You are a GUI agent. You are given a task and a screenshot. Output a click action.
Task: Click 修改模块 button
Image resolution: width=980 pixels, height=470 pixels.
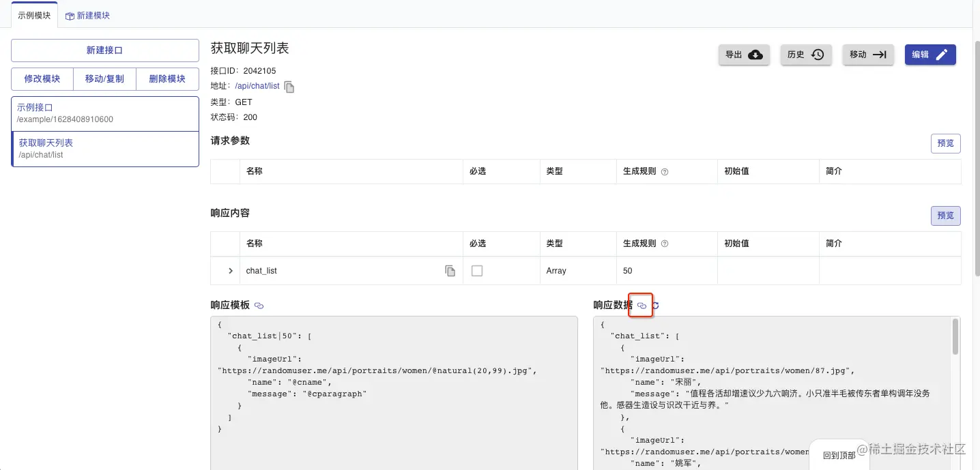pos(42,78)
